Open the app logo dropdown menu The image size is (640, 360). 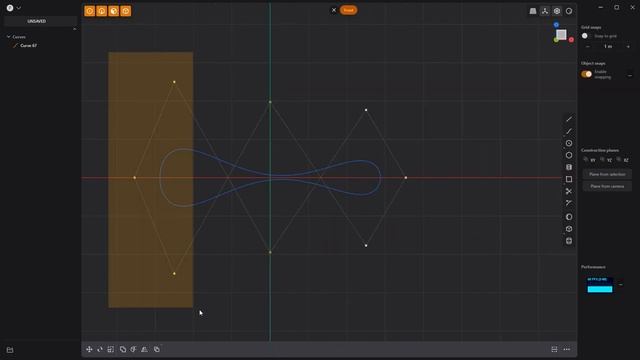pos(13,8)
